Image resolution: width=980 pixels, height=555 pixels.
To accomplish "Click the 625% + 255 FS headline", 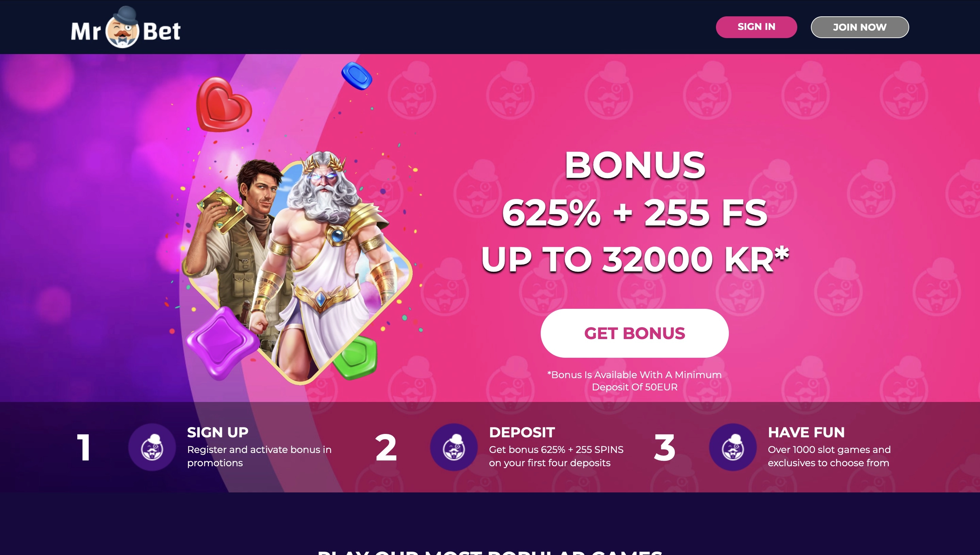I will [x=635, y=213].
